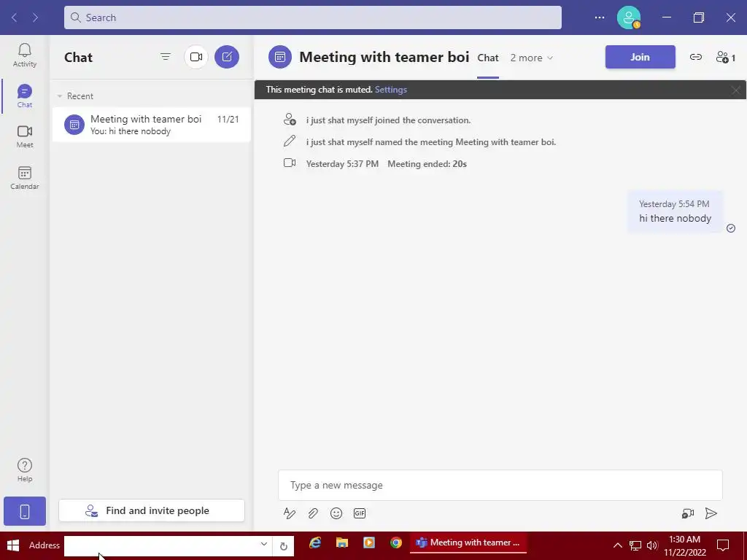Start a Meet now video call
Screen dimensions: 747x560
tap(196, 57)
